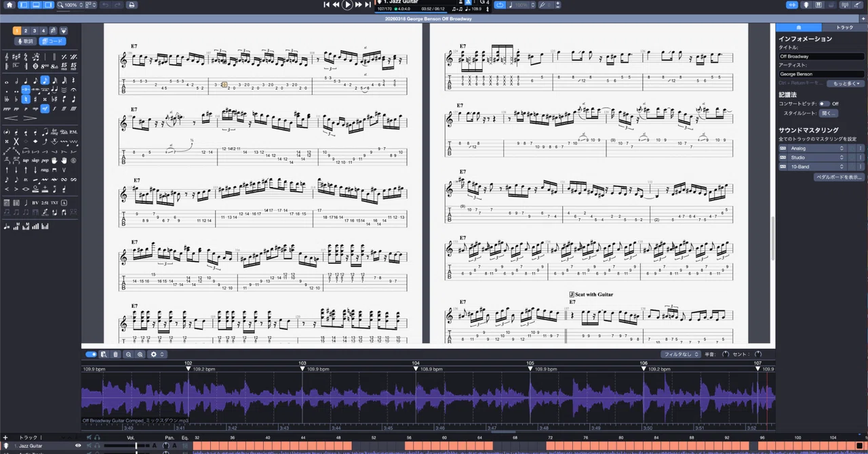The image size is (868, 454).
Task: Click the redo arrow in toolbar
Action: coord(117,5)
